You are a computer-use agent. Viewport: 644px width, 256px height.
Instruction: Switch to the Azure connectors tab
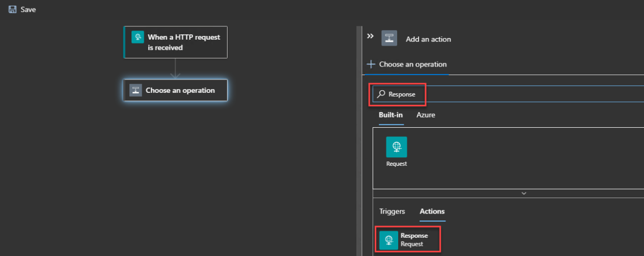426,115
